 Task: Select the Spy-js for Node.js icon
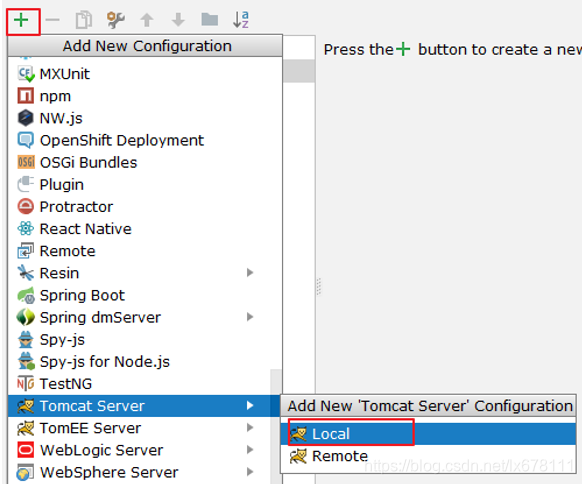coord(26,362)
